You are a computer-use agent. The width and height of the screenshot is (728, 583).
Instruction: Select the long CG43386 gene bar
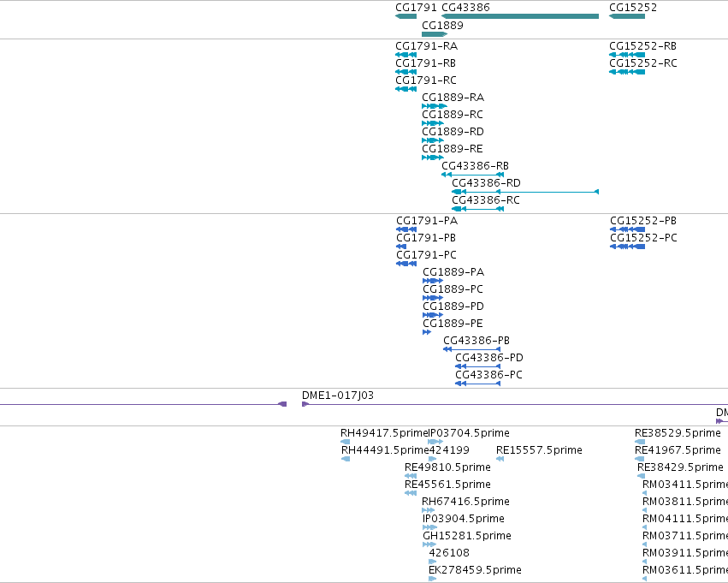(x=520, y=16)
